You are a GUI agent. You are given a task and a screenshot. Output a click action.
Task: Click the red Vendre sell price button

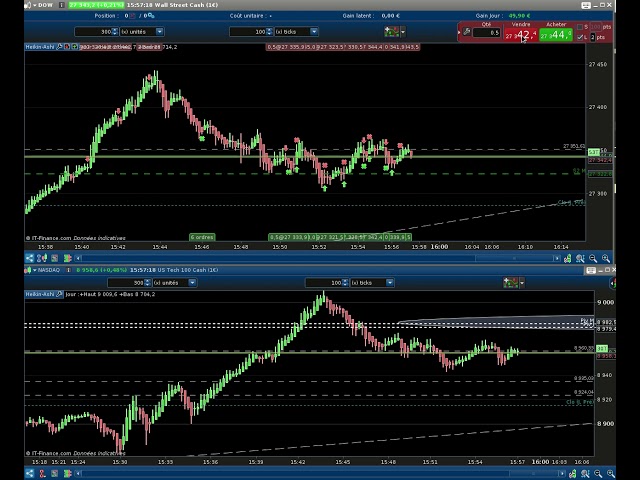[x=521, y=35]
